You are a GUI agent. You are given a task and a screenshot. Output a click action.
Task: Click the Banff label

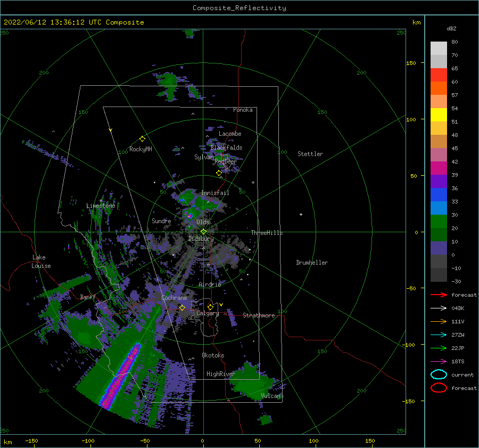click(88, 297)
